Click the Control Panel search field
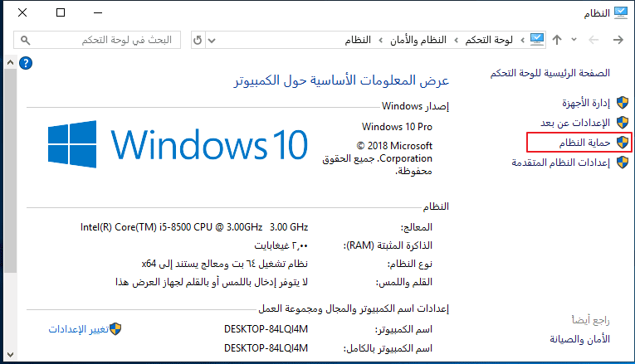The height and width of the screenshot is (364, 635). [97, 40]
